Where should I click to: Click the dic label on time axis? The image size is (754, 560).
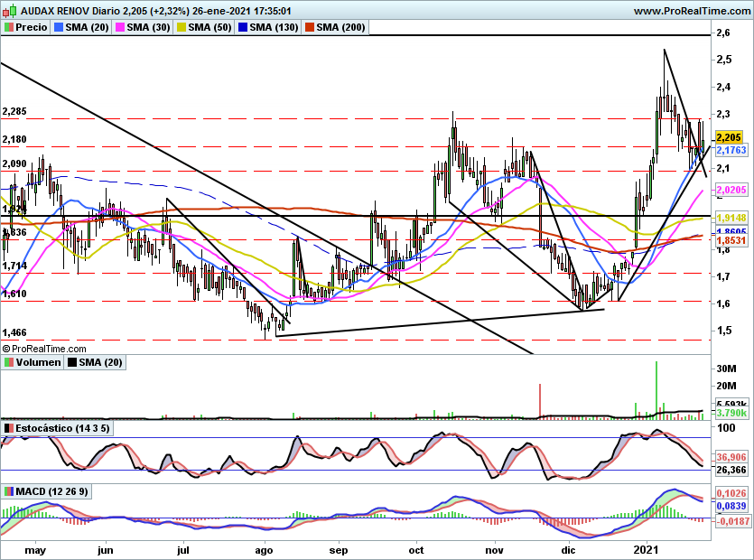(x=568, y=550)
